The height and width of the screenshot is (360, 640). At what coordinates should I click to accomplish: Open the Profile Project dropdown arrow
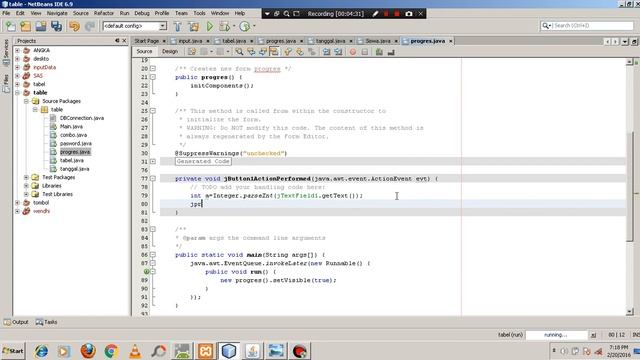[x=254, y=27]
